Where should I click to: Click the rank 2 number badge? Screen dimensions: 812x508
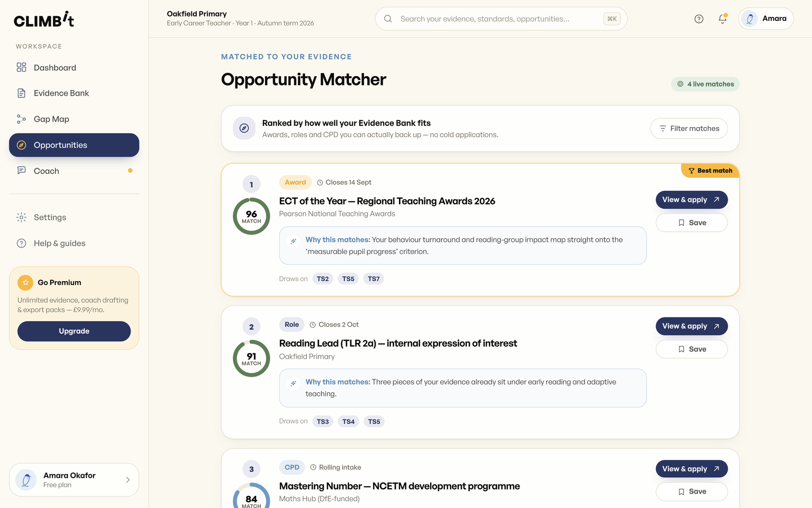click(251, 327)
